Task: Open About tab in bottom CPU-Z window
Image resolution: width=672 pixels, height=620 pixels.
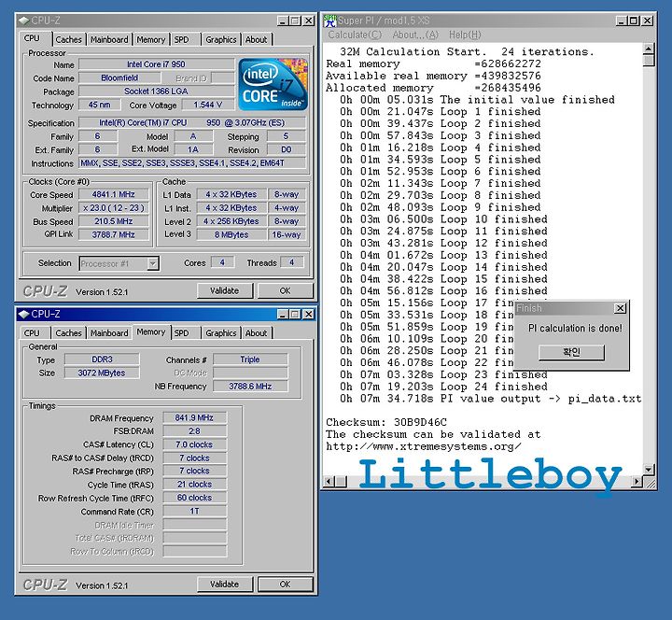Action: coord(257,333)
